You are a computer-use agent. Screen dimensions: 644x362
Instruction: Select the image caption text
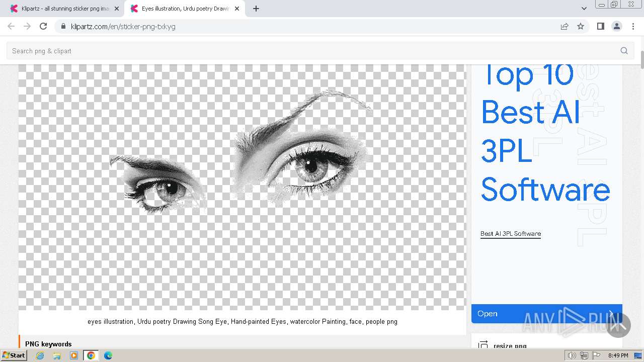tap(243, 322)
